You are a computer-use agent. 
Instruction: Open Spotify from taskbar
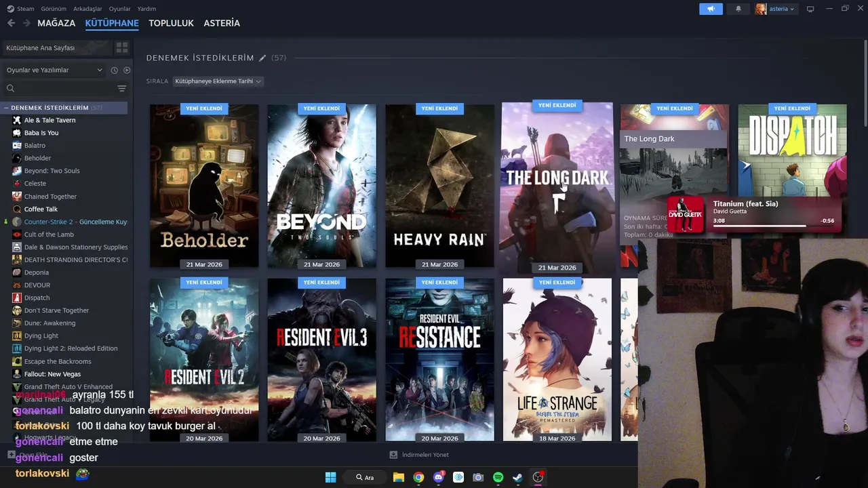tap(498, 477)
